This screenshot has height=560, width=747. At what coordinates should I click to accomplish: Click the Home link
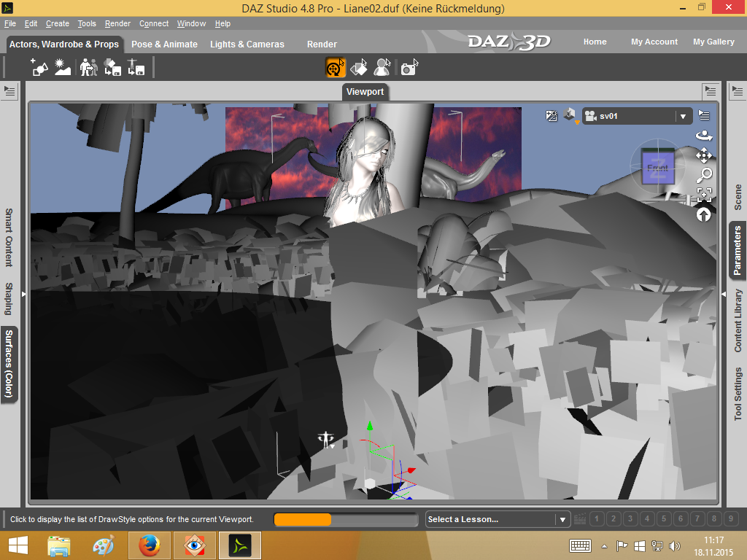tap(595, 42)
